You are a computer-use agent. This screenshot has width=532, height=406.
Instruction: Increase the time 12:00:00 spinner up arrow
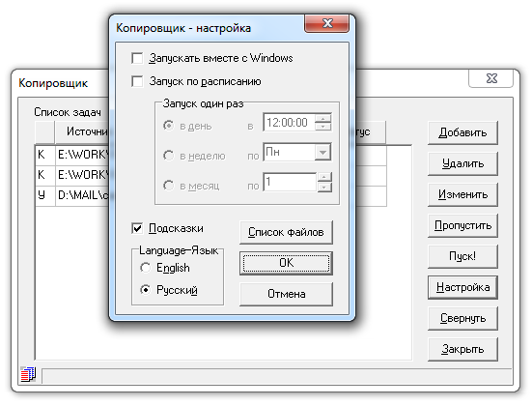323,118
